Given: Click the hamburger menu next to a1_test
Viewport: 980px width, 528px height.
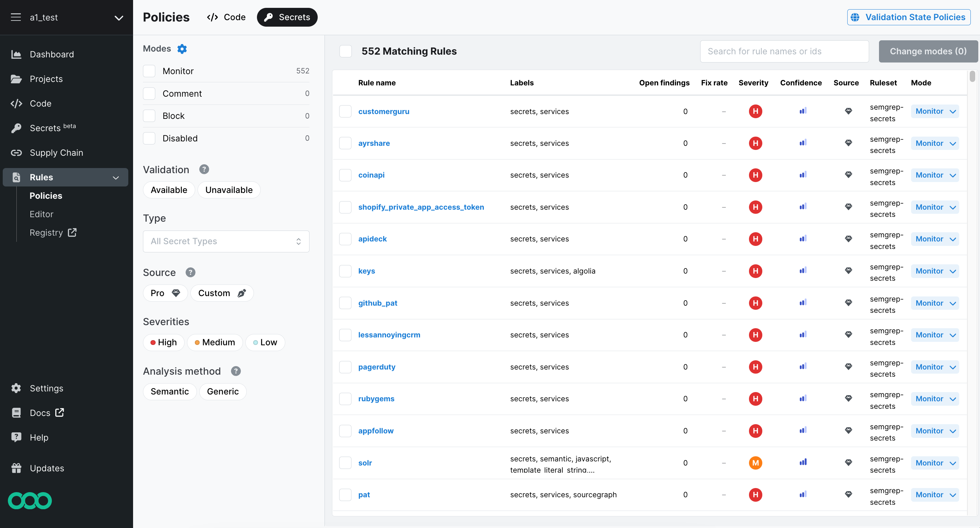Looking at the screenshot, I should [16, 17].
